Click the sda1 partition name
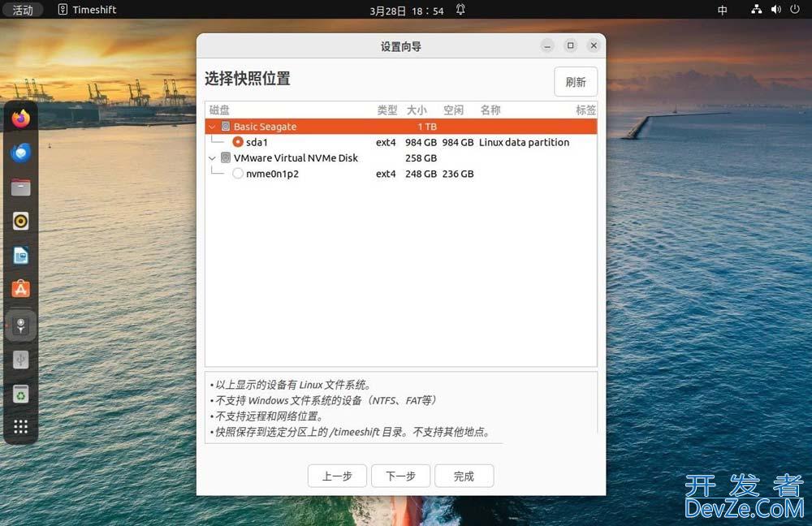The image size is (812, 526). click(257, 142)
